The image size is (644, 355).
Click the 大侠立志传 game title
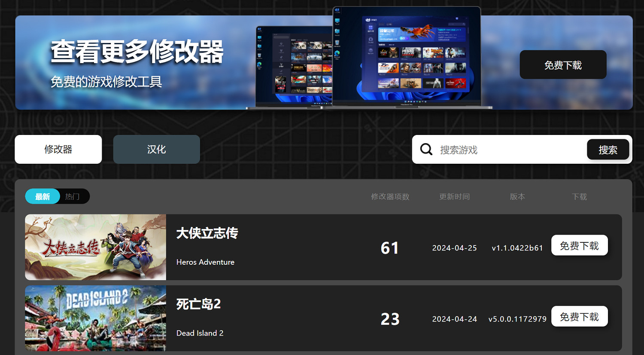(207, 233)
